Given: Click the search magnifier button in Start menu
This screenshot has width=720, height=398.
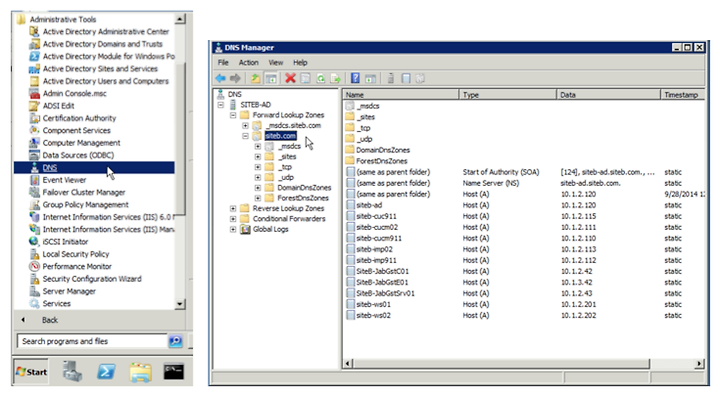Looking at the screenshot, I should pos(175,341).
